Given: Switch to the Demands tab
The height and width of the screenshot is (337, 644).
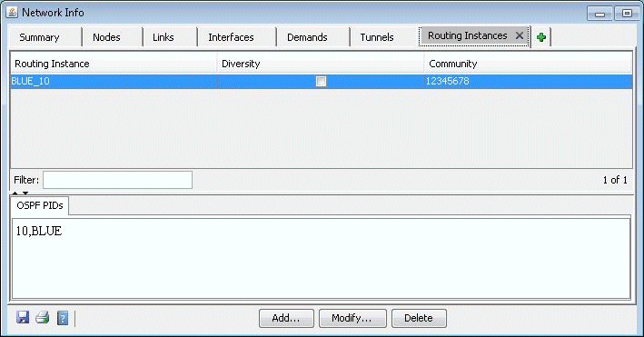Looking at the screenshot, I should [307, 37].
